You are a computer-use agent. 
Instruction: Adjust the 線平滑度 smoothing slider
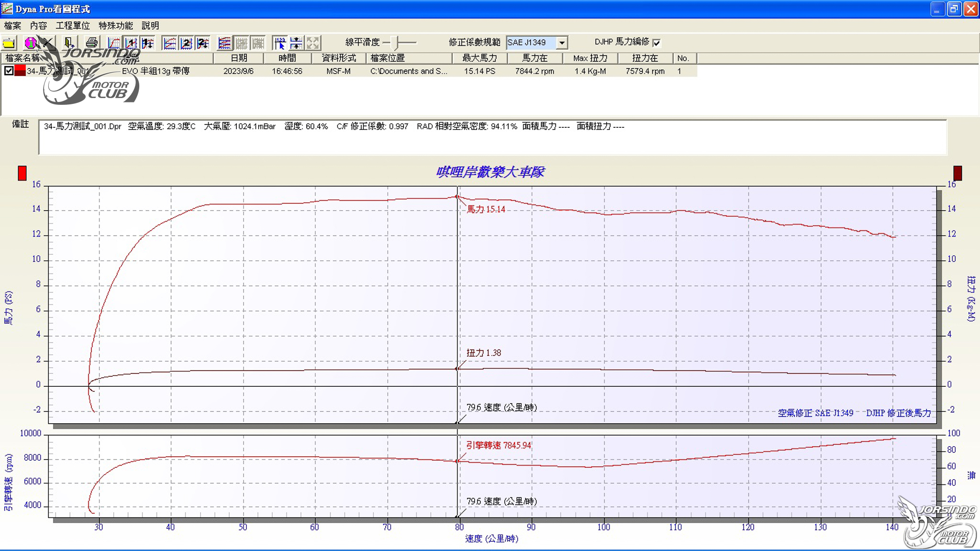(396, 43)
